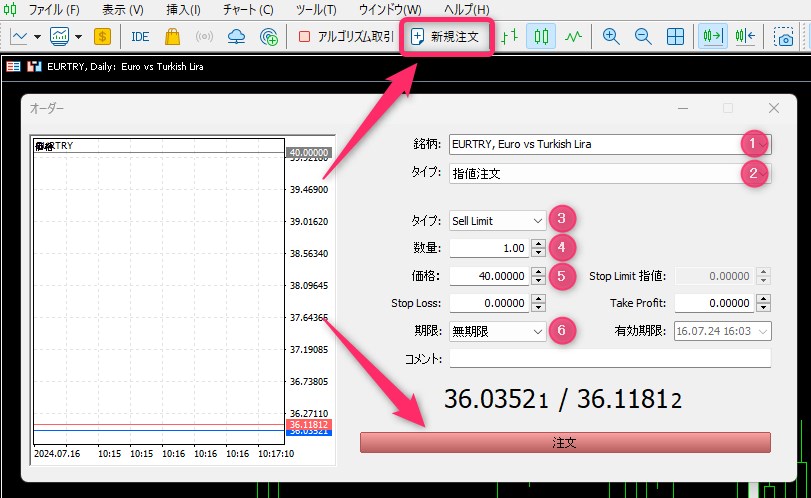Image resolution: width=811 pixels, height=498 pixels.
Task: Zoom out on the chart
Action: click(x=643, y=36)
